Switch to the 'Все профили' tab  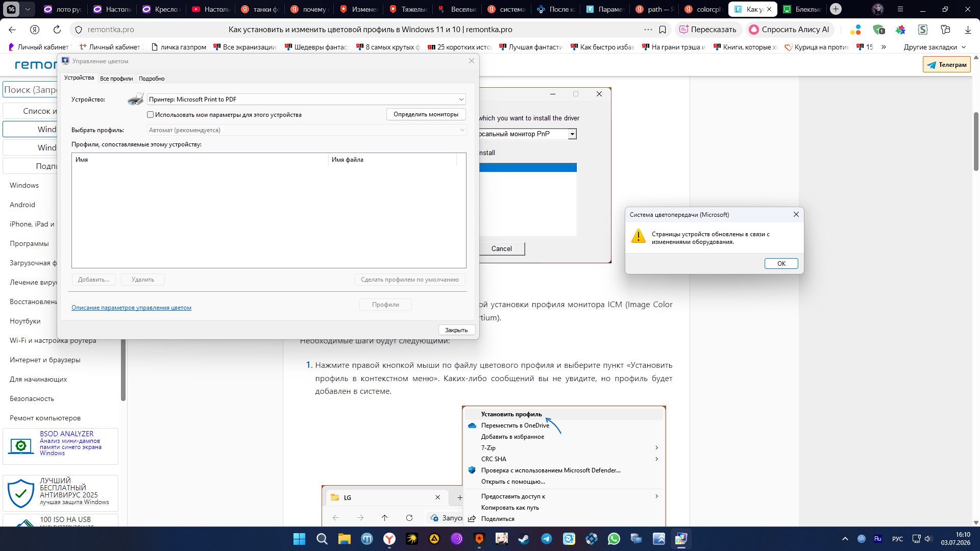point(116,79)
